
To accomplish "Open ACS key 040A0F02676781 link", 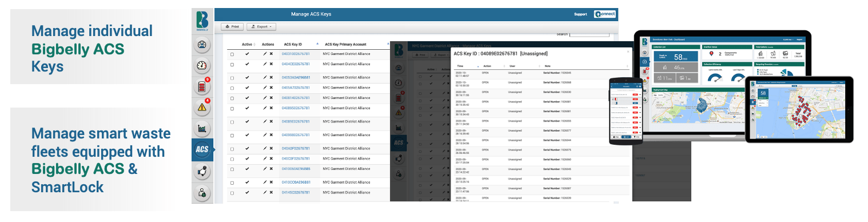I will coord(296,148).
